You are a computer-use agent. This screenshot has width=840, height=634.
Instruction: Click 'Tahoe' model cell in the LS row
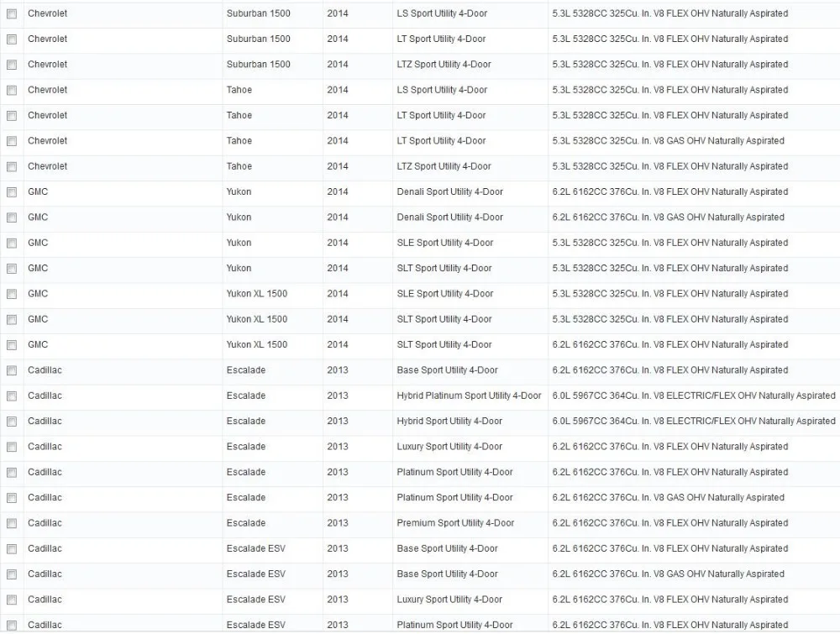(239, 90)
